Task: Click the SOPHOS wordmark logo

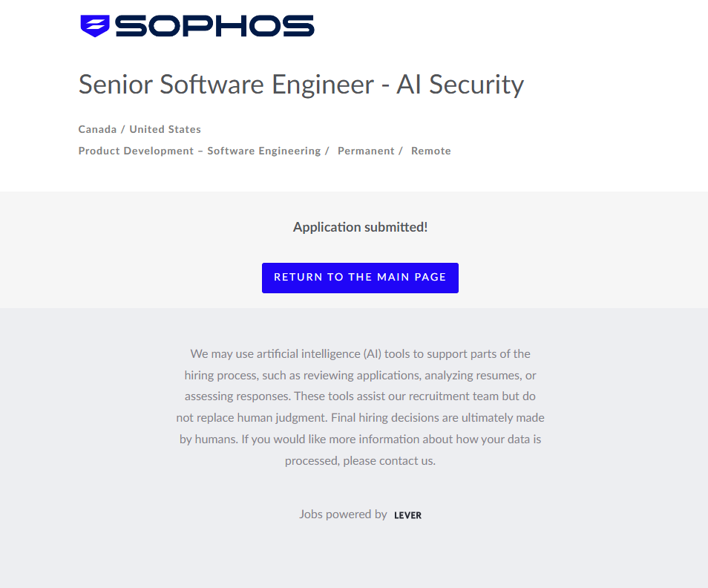Action: click(x=214, y=26)
